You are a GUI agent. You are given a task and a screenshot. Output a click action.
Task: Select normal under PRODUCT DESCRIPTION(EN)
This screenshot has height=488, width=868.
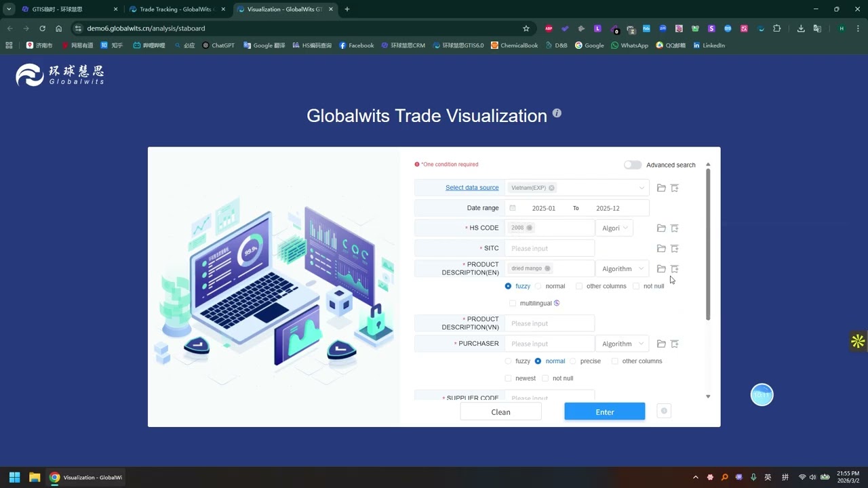538,286
